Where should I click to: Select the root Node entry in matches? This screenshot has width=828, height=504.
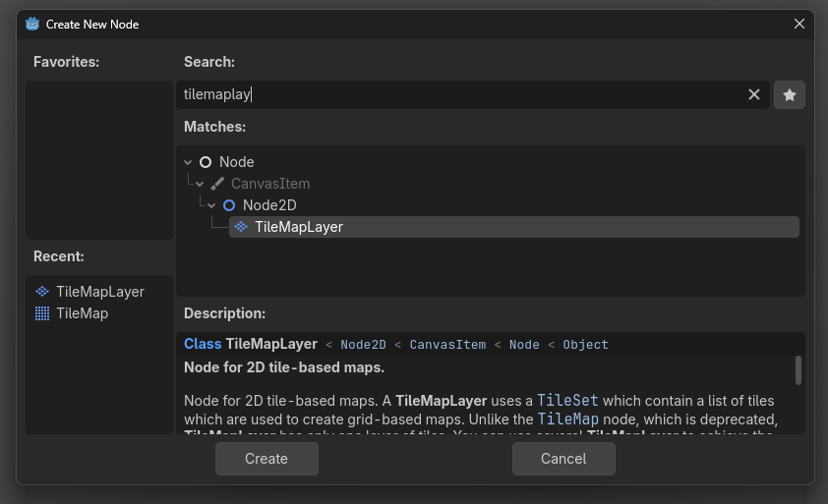point(237,162)
